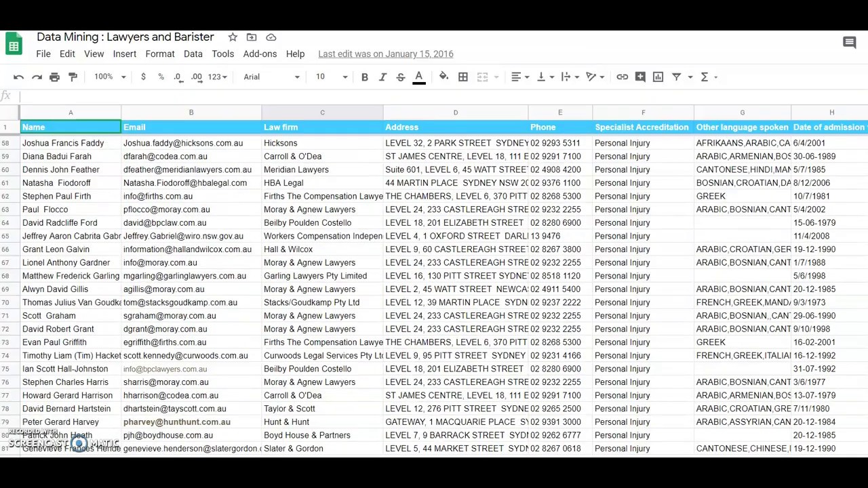Open the comments history icon
Screen dimensions: 868x488
849,43
